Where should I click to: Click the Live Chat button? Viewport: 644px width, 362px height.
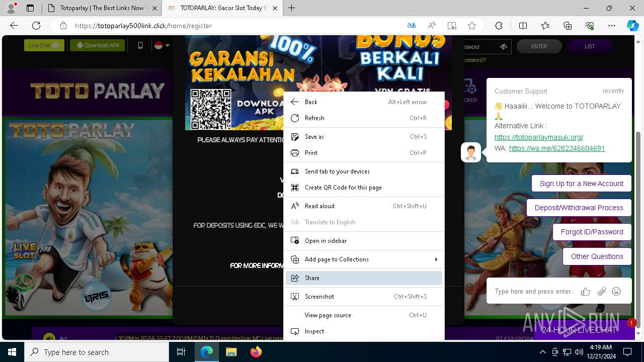[44, 45]
